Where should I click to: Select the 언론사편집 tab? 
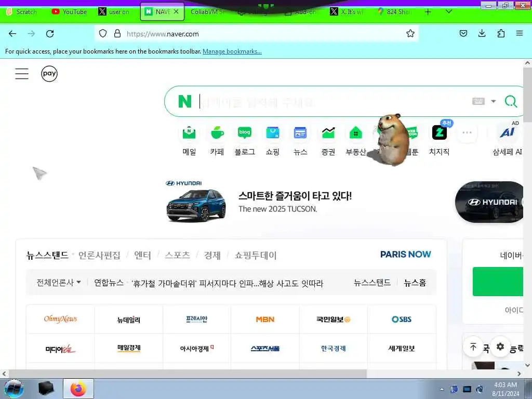tap(99, 255)
